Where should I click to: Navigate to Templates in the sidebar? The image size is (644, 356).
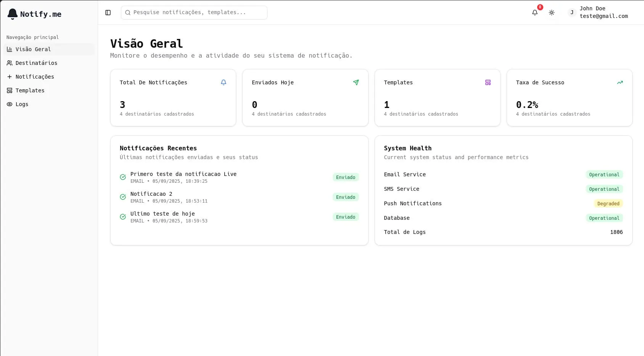tap(49, 90)
